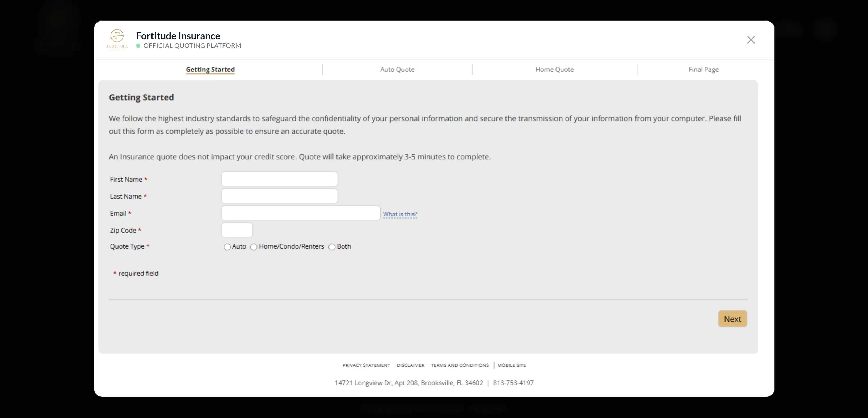This screenshot has width=868, height=418.
Task: Click the Brooksville address text in footer
Action: [409, 383]
